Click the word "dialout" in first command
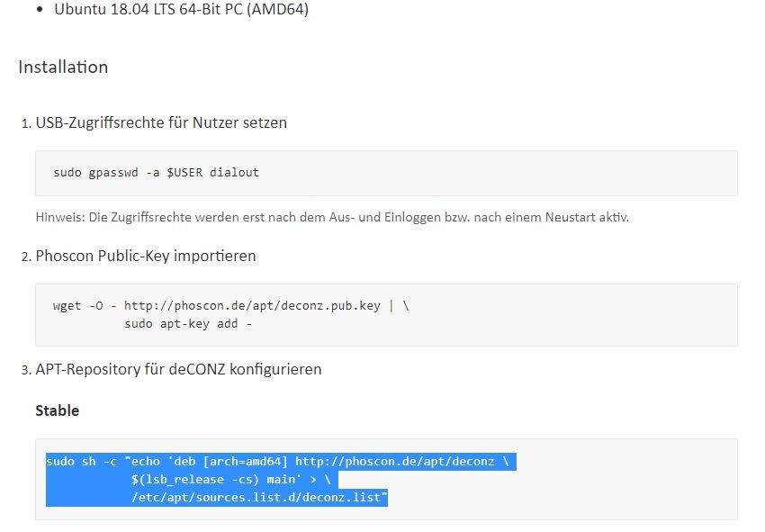The width and height of the screenshot is (765, 532). pos(234,172)
